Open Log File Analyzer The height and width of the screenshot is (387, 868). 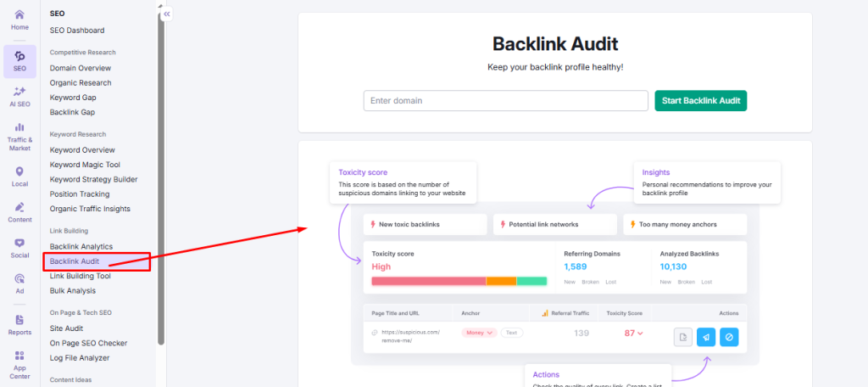[80, 358]
